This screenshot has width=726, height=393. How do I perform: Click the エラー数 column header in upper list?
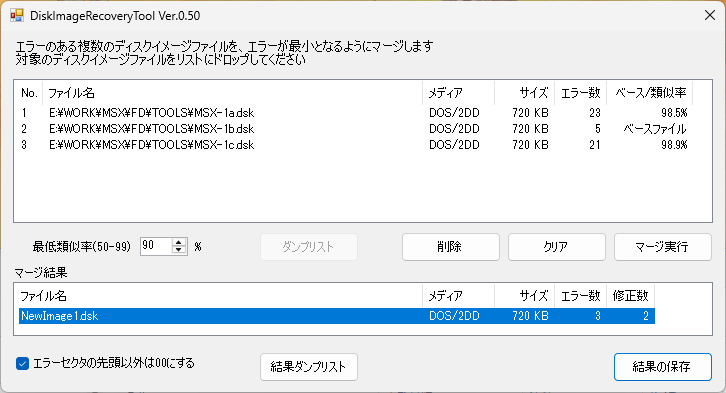point(581,93)
